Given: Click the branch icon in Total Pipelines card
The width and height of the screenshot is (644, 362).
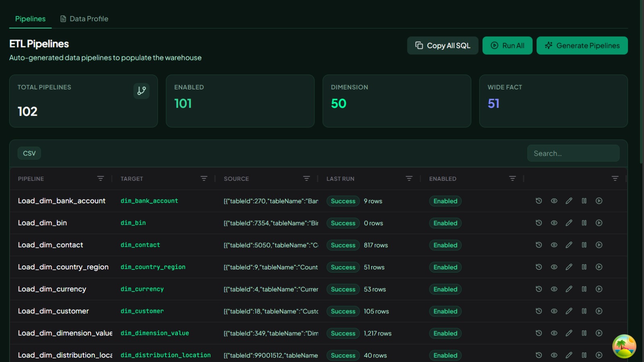Looking at the screenshot, I should coord(141,91).
